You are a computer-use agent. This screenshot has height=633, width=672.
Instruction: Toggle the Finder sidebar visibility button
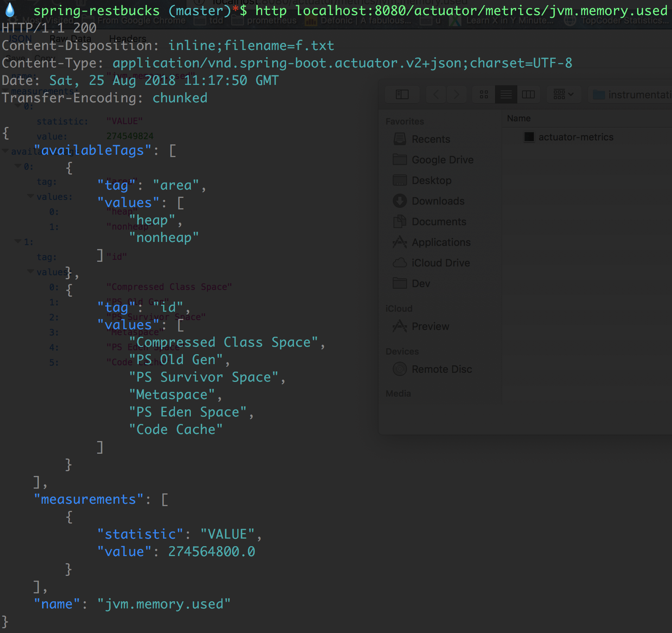coord(402,94)
